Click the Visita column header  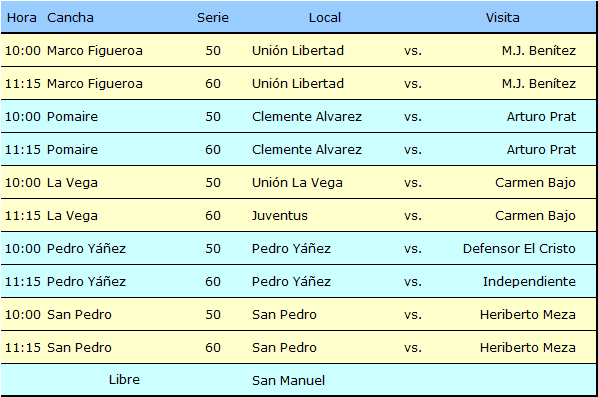tap(502, 18)
